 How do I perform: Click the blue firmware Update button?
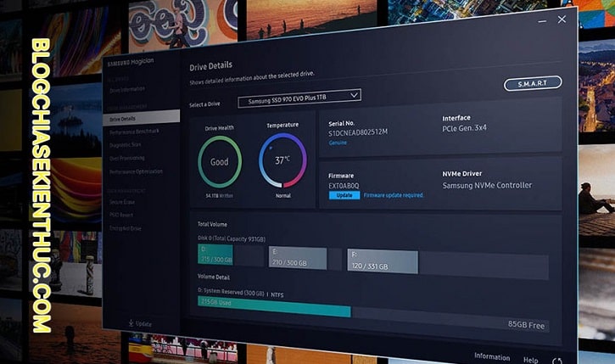(344, 195)
